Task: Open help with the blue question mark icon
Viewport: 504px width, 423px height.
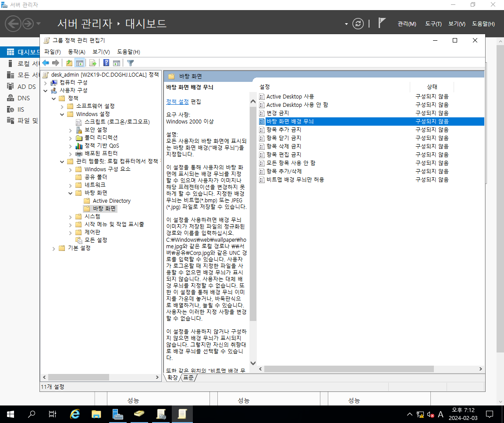Action: coord(106,63)
